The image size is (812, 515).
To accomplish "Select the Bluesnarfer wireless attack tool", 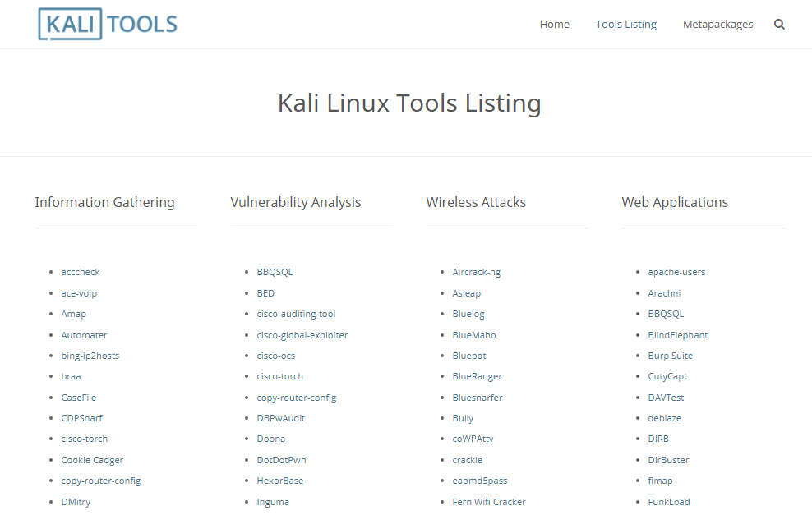I will [x=478, y=397].
